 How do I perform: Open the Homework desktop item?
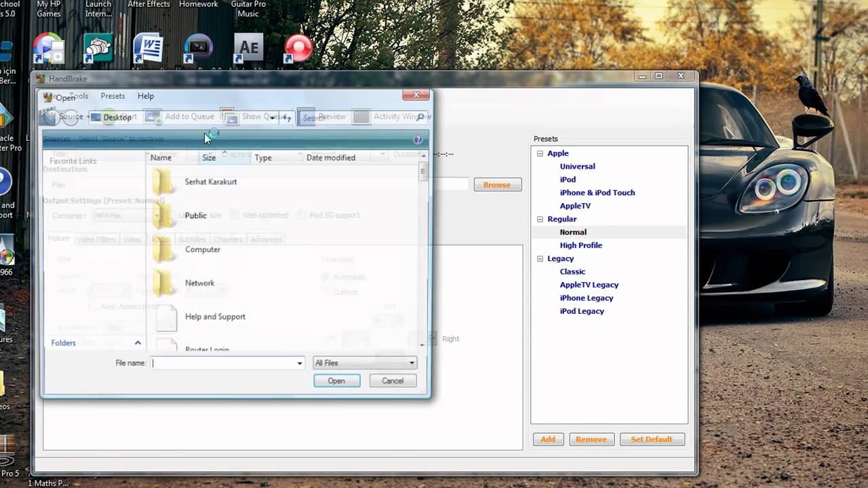198,4
